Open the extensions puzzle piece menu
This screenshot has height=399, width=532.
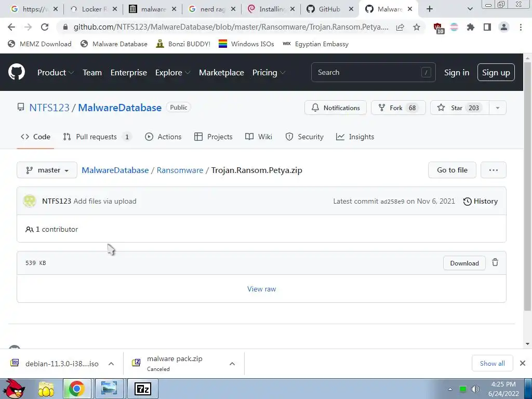(471, 27)
